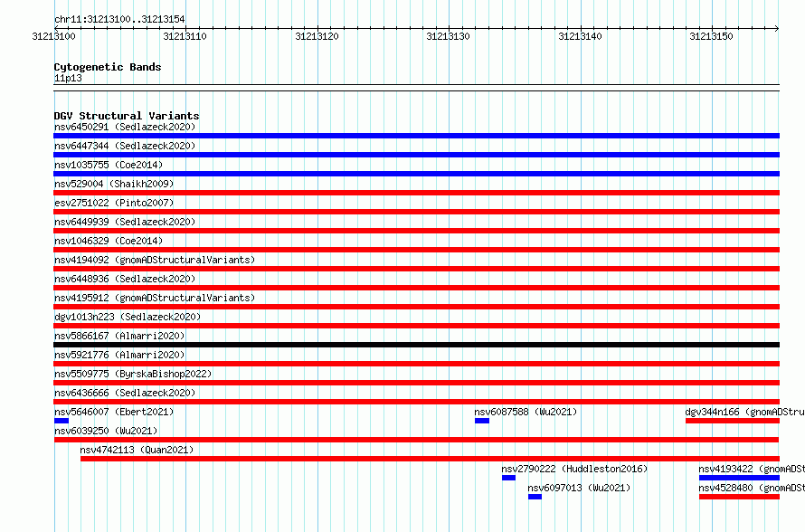Select the red bar for nsv4194092

[x=416, y=269]
